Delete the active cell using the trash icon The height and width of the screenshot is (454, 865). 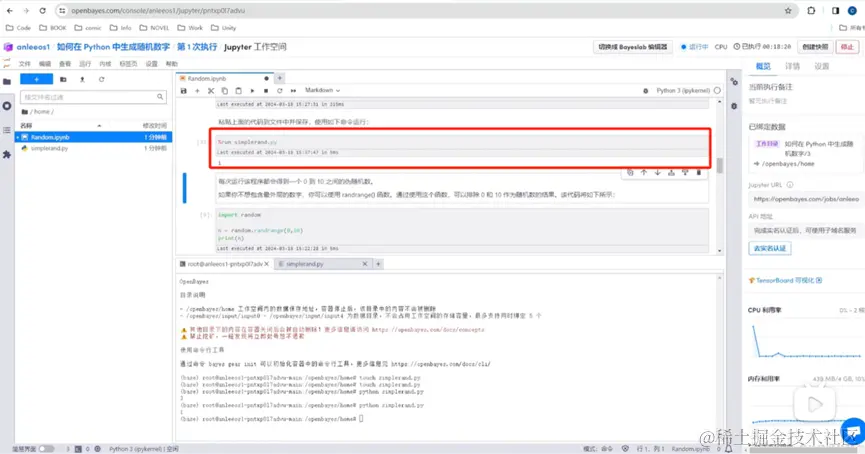coord(699,173)
